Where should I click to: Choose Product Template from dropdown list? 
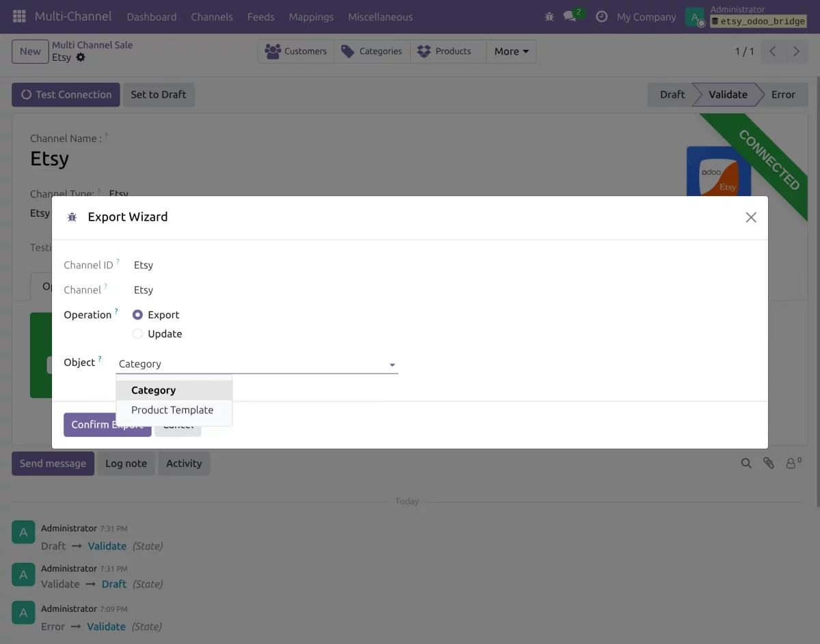tap(174, 410)
